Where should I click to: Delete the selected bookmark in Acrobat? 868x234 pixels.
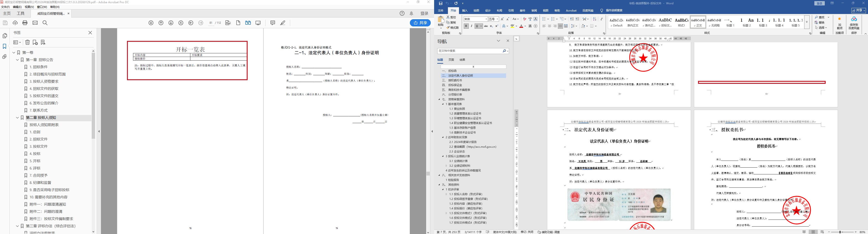click(x=28, y=42)
